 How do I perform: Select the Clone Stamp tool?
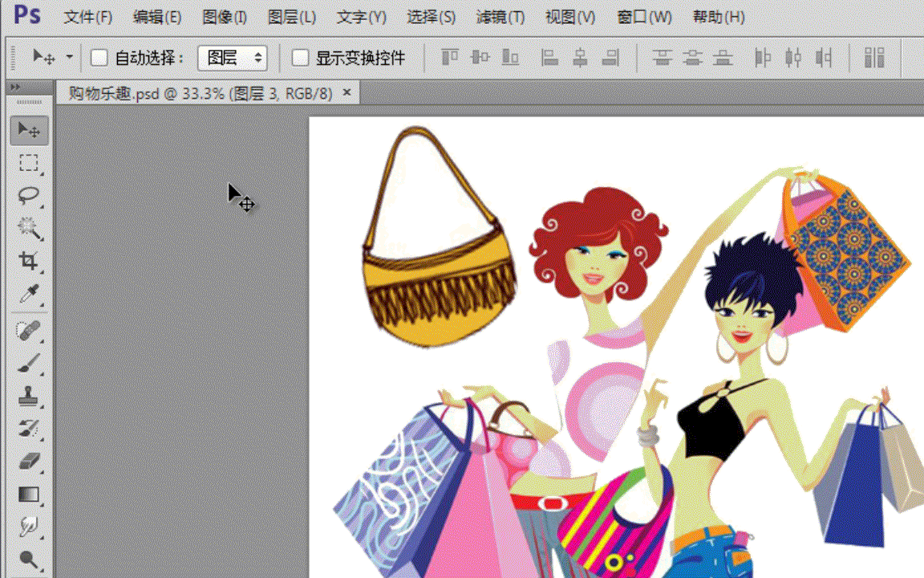29,397
